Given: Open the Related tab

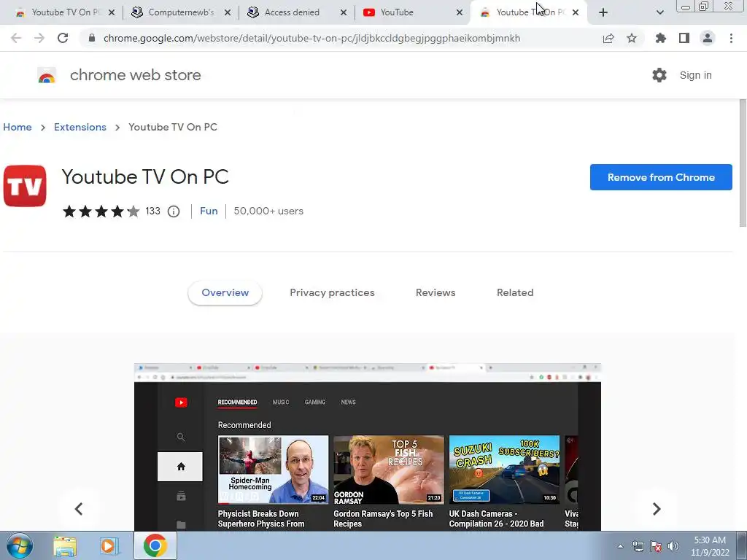Looking at the screenshot, I should (515, 293).
